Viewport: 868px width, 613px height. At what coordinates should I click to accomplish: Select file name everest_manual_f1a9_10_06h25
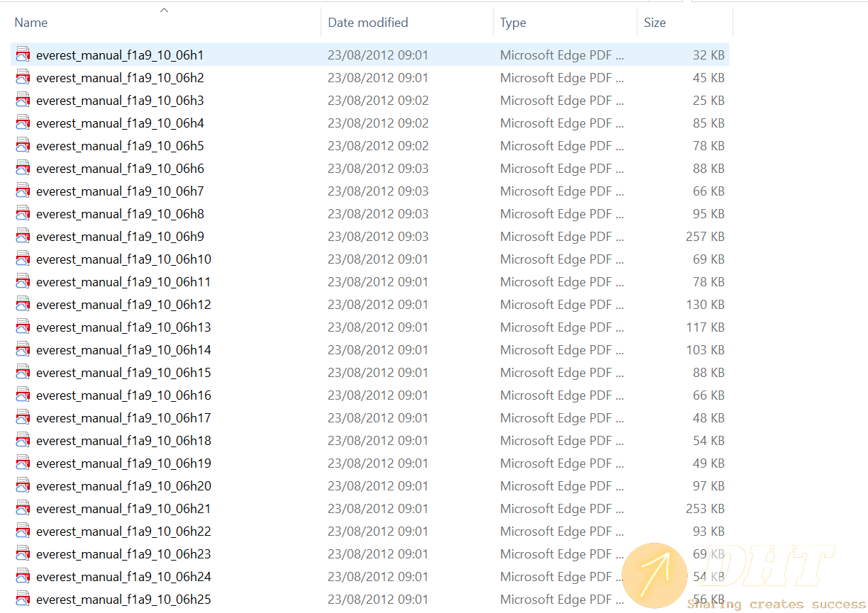tap(123, 600)
